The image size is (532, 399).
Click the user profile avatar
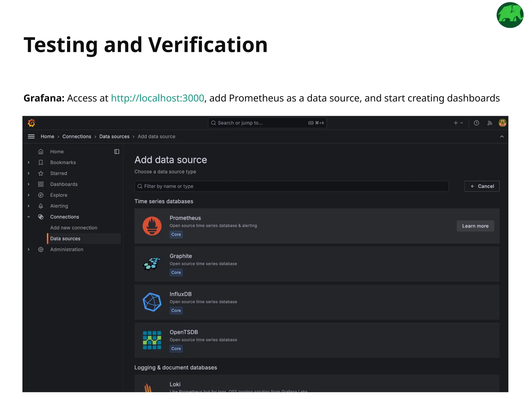[x=502, y=123]
